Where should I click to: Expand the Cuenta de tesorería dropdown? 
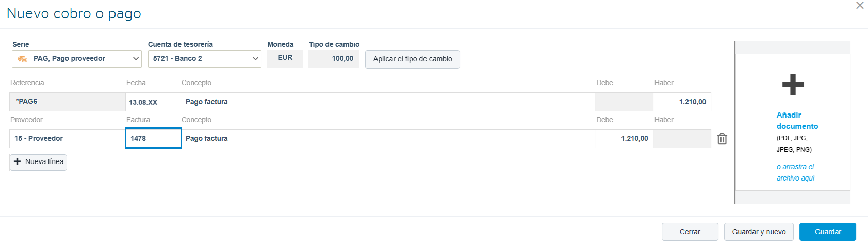pos(205,59)
